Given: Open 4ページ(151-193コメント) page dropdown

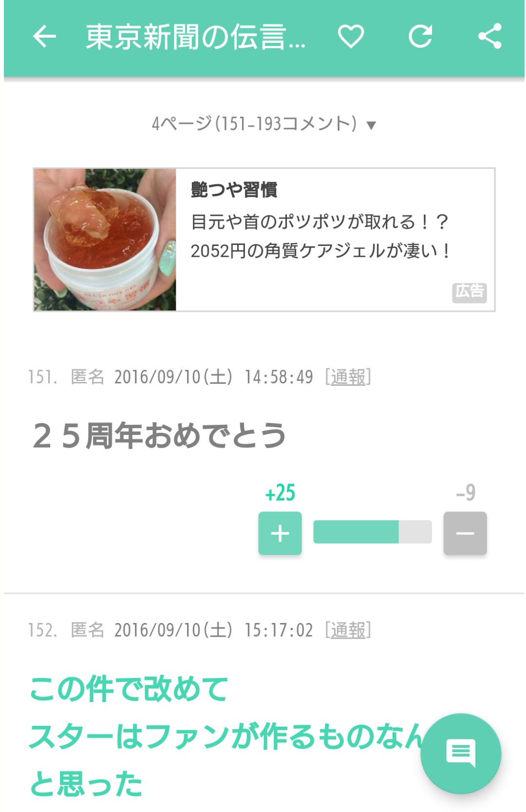Looking at the screenshot, I should pos(264,124).
